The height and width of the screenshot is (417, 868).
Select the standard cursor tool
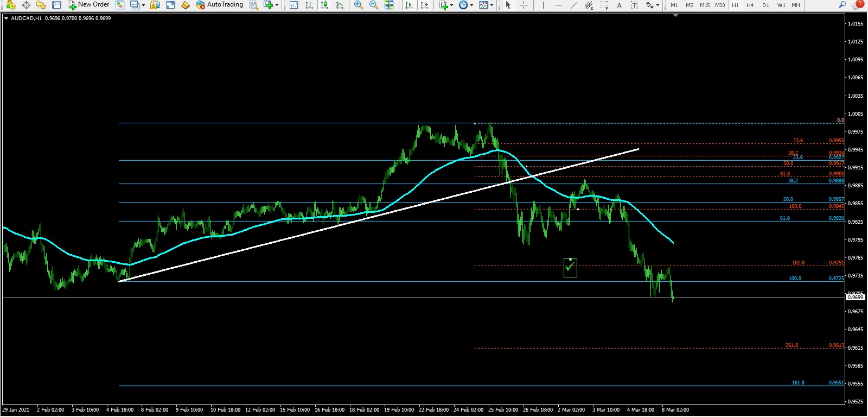[x=508, y=5]
